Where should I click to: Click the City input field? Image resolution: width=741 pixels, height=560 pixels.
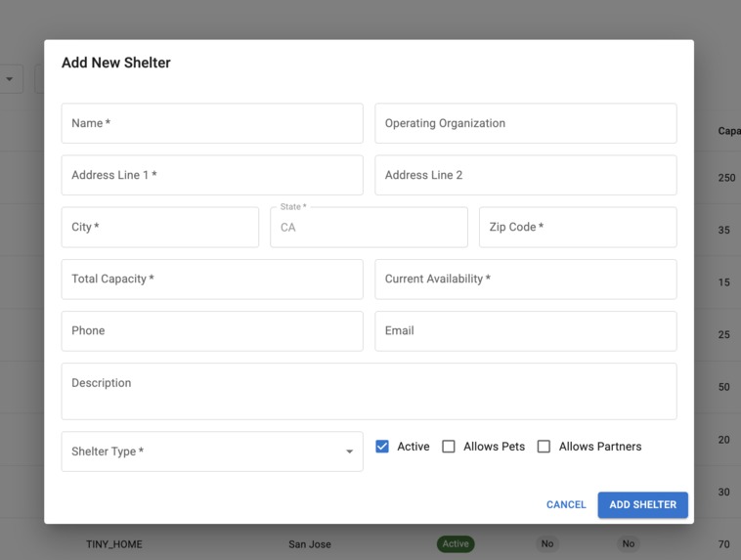[x=160, y=228]
